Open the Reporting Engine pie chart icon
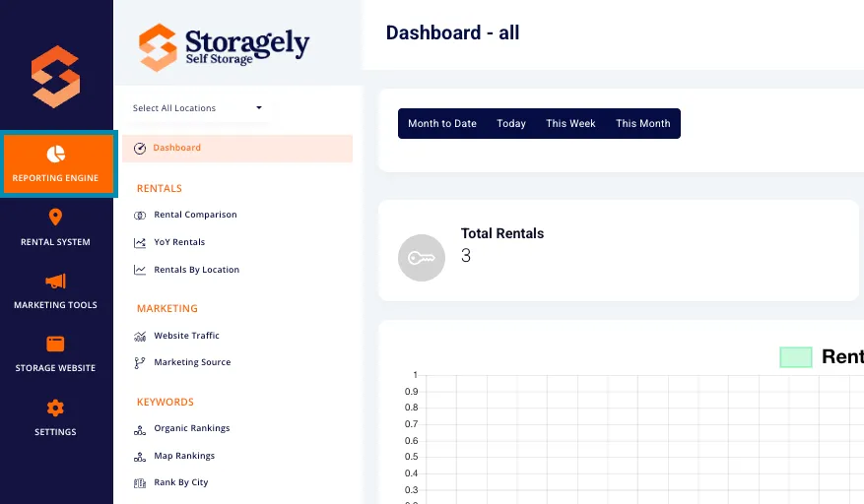 pyautogui.click(x=55, y=155)
